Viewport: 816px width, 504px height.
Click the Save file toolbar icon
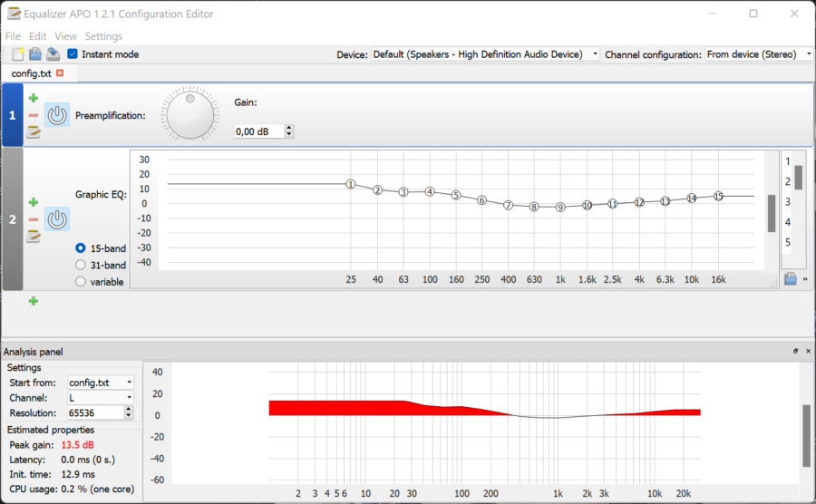(53, 54)
